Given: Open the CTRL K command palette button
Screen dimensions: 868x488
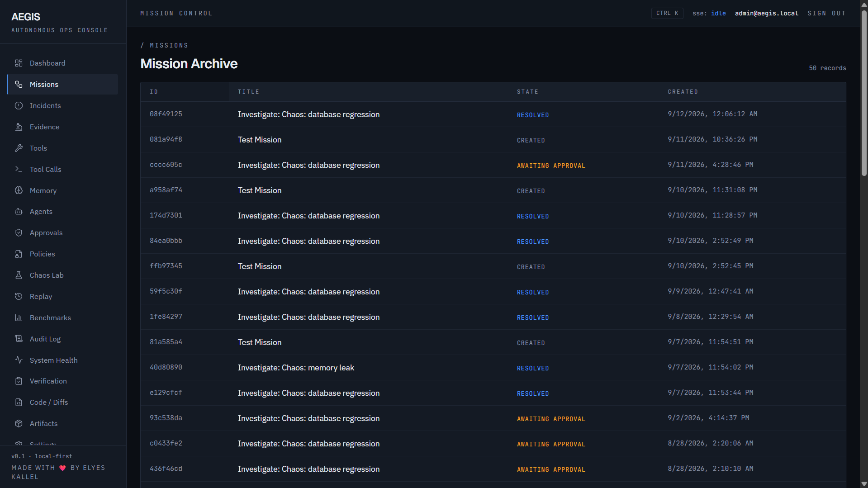Looking at the screenshot, I should pyautogui.click(x=667, y=14).
